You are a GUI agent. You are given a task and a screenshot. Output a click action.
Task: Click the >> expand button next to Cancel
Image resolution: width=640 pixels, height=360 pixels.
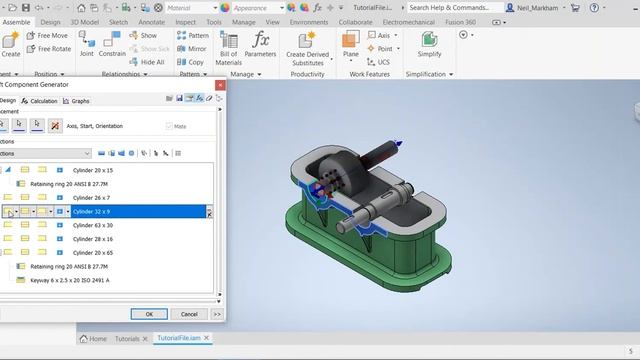(x=217, y=314)
